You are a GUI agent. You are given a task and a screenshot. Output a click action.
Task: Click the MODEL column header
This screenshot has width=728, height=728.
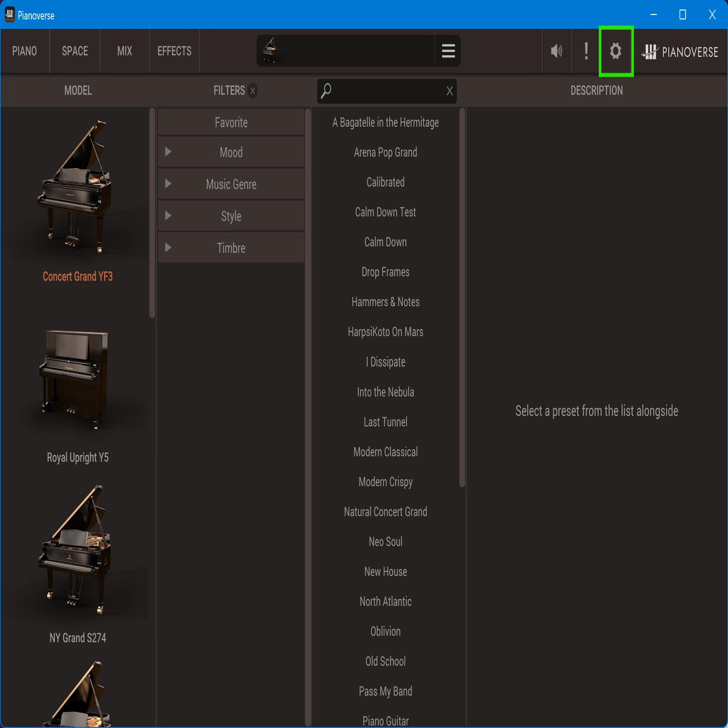point(78,91)
